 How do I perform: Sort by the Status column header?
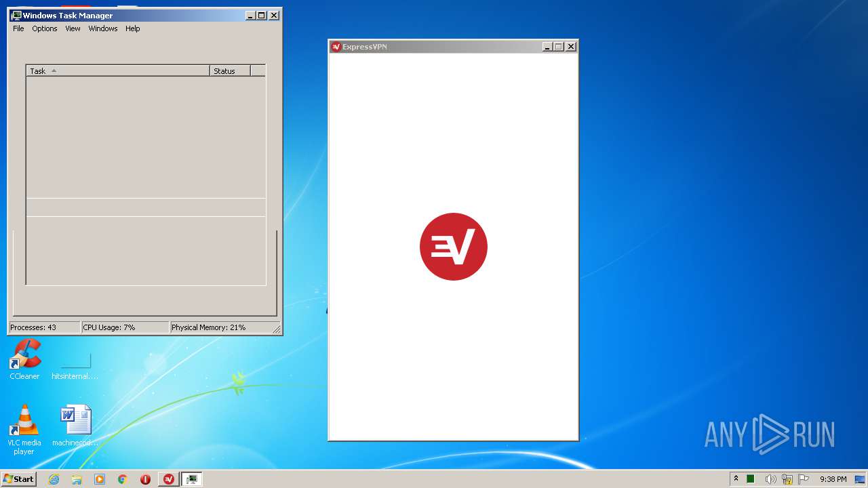(230, 70)
